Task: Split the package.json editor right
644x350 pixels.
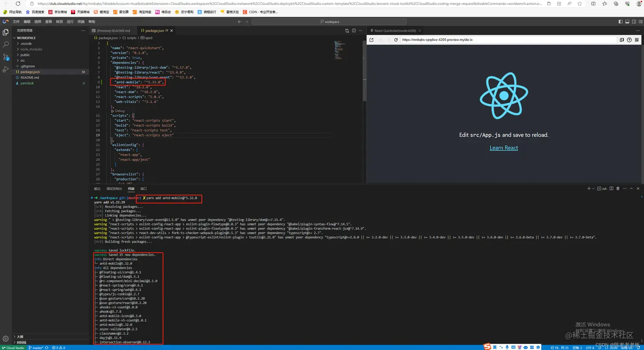Action: (x=354, y=31)
